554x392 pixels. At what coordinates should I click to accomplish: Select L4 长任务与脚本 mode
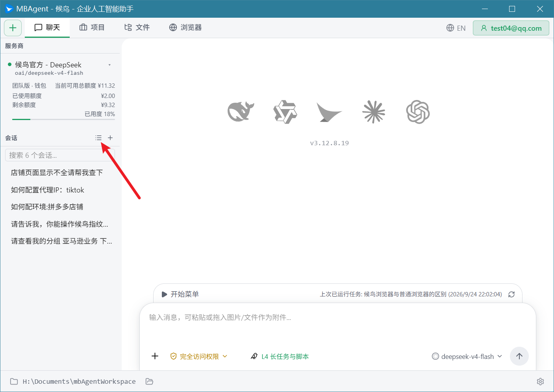[x=280, y=356]
